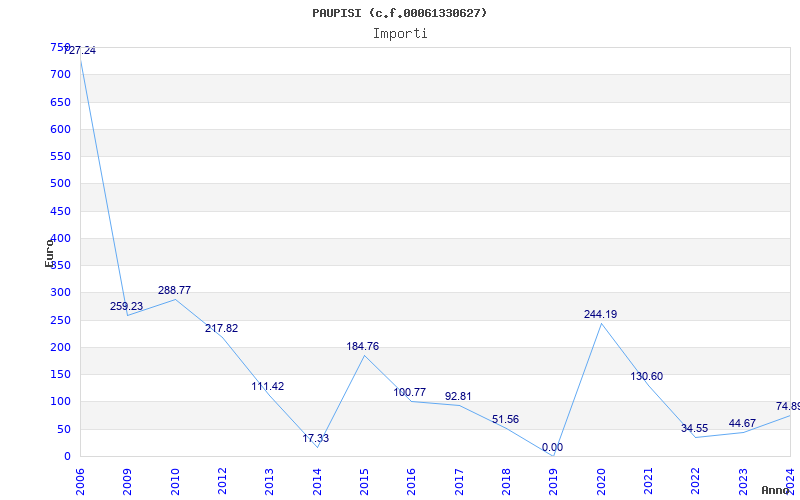Click the 2022 year on horizontal axis

(x=695, y=481)
